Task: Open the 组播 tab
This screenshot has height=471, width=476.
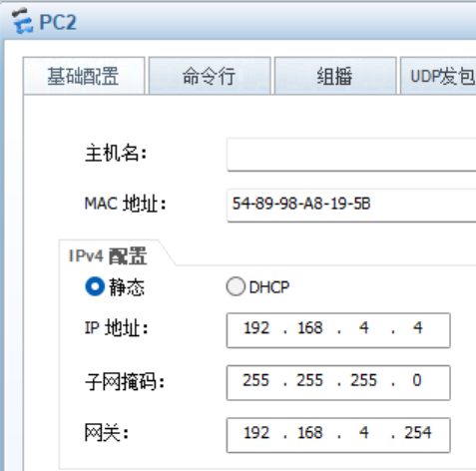Action: [x=335, y=76]
